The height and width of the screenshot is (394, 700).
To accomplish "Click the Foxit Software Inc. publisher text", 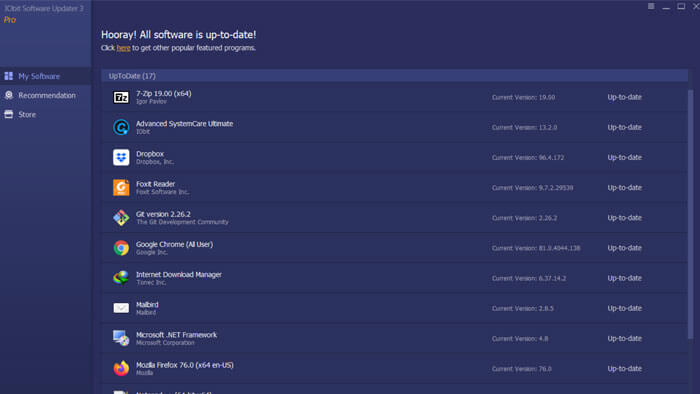I will 162,192.
